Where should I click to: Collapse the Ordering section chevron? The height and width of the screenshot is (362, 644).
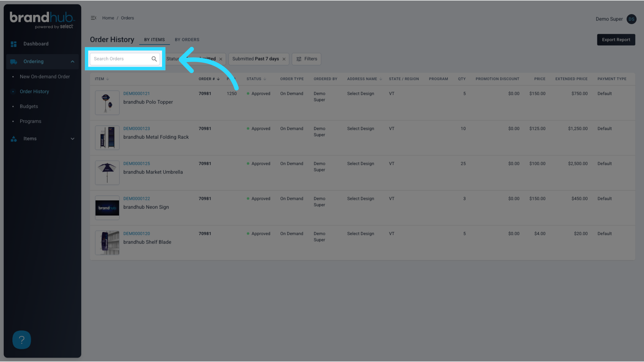[72, 62]
